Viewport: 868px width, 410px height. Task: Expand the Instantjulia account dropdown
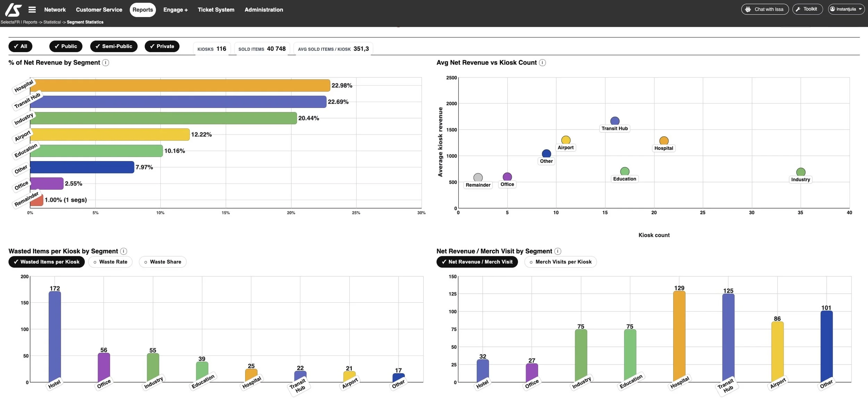[860, 9]
